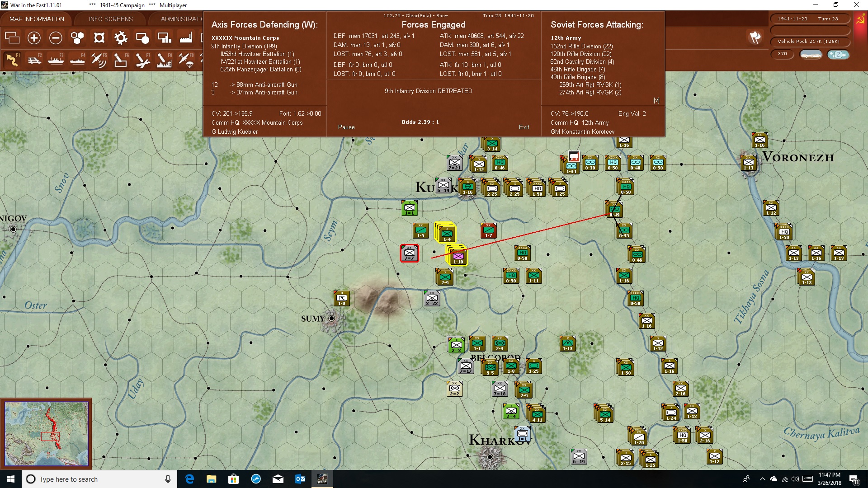Image resolution: width=868 pixels, height=488 pixels.
Task: Click the zoom in plus icon
Action: pyautogui.click(x=34, y=38)
